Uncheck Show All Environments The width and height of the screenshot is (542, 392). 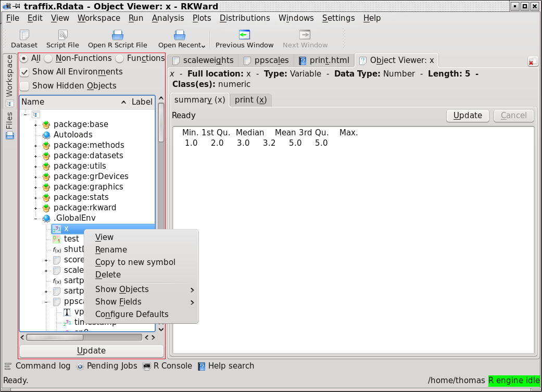point(24,72)
